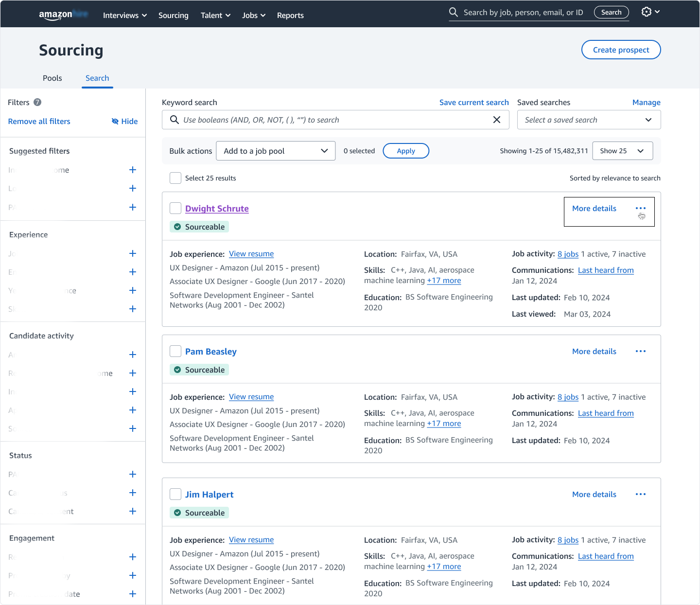Tick the checkbox next to Dwight Schrute
700x605 pixels.
tap(175, 208)
